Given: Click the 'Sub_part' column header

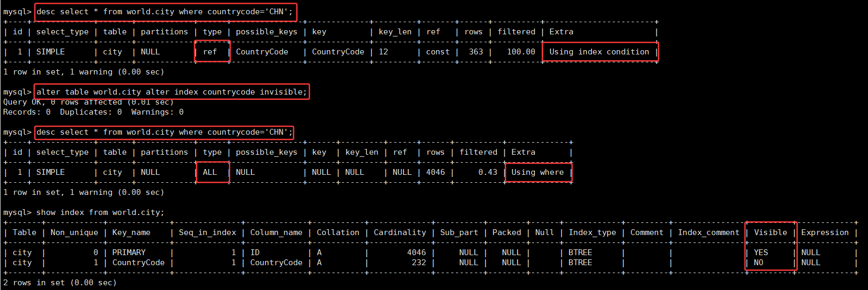Looking at the screenshot, I should pyautogui.click(x=459, y=232).
